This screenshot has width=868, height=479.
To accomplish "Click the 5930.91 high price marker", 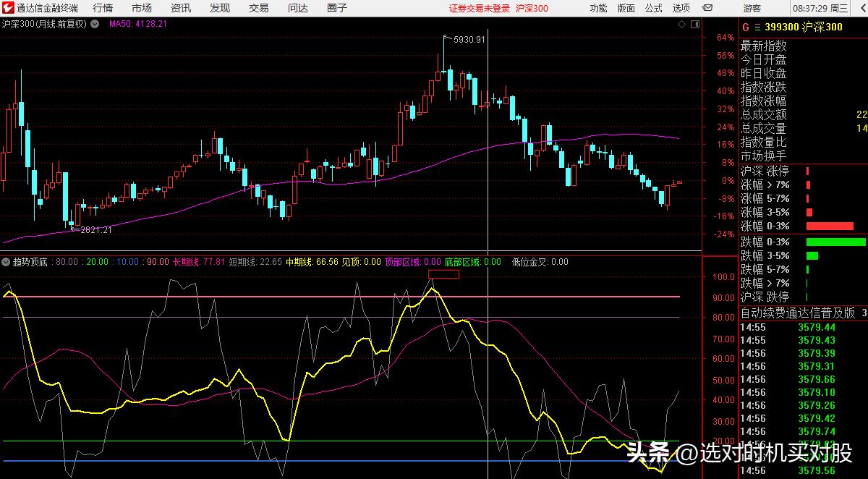I will (x=469, y=39).
